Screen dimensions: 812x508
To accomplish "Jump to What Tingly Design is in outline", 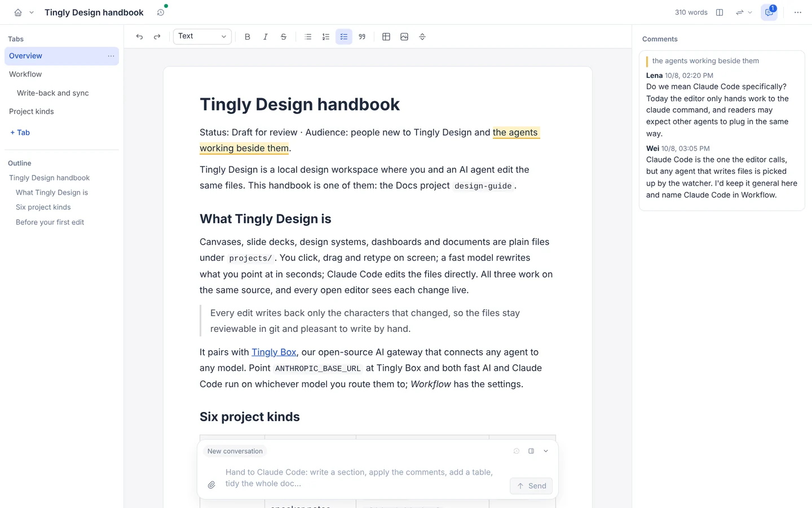I will pyautogui.click(x=52, y=192).
